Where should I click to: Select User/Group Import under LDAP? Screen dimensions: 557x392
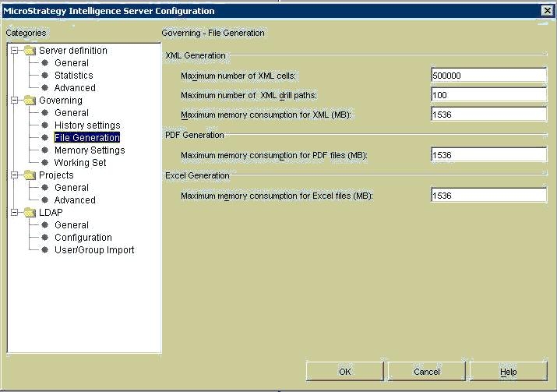tap(94, 250)
